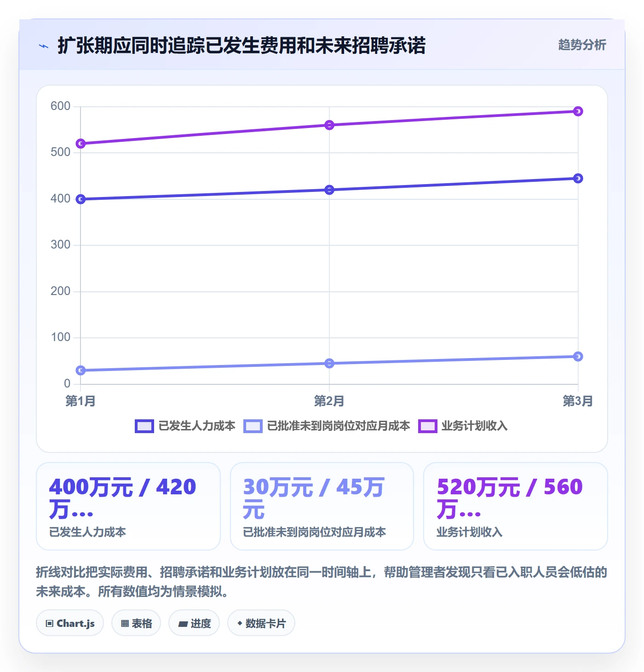Click the 已发生人力成本 point at 第3月
Viewport: 644px width, 672px height.
[578, 179]
